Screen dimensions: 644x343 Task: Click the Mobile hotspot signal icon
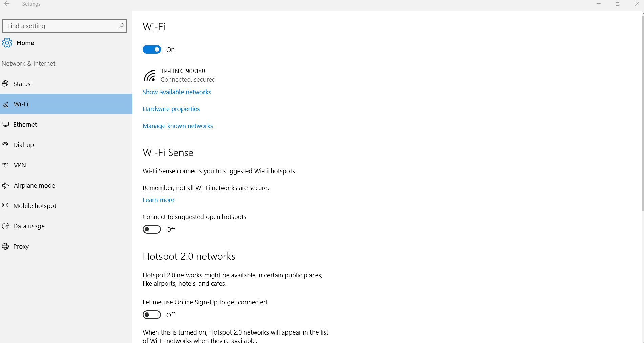click(x=5, y=206)
